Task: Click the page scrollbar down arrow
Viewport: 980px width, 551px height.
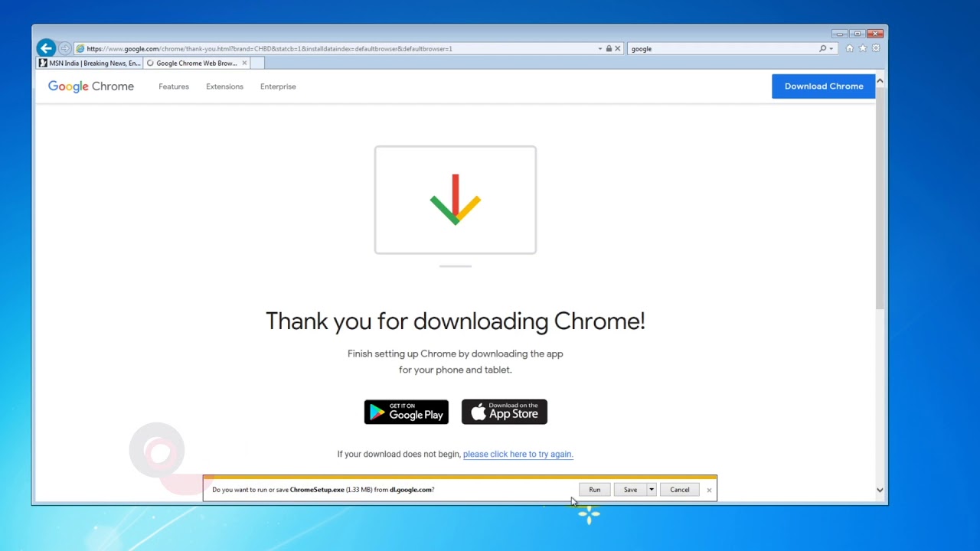Action: click(x=880, y=490)
